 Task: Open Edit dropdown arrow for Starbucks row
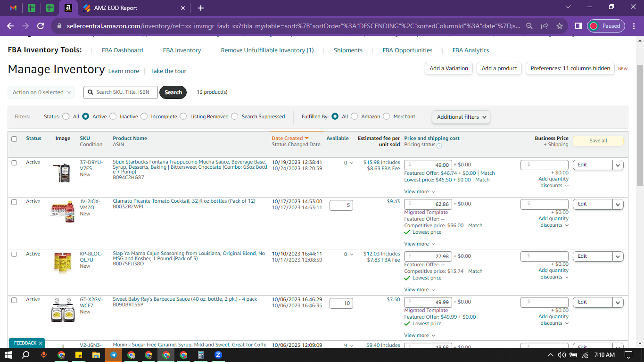coord(618,165)
